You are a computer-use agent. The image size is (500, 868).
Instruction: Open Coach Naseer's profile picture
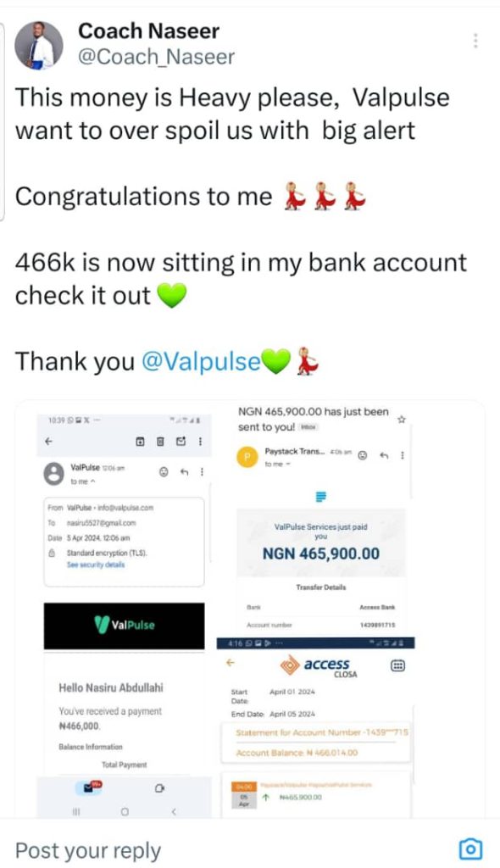click(x=39, y=46)
